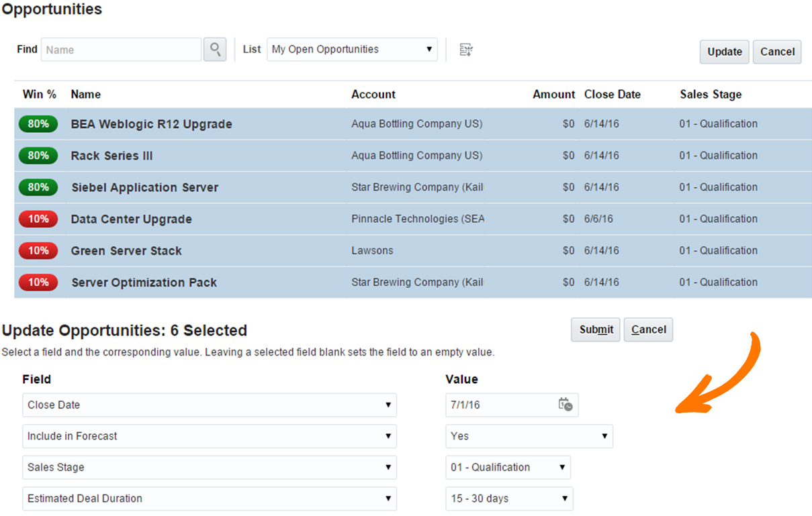This screenshot has height=516, width=812.
Task: Expand the 15 - 30 days value dropdown
Action: tap(509, 499)
